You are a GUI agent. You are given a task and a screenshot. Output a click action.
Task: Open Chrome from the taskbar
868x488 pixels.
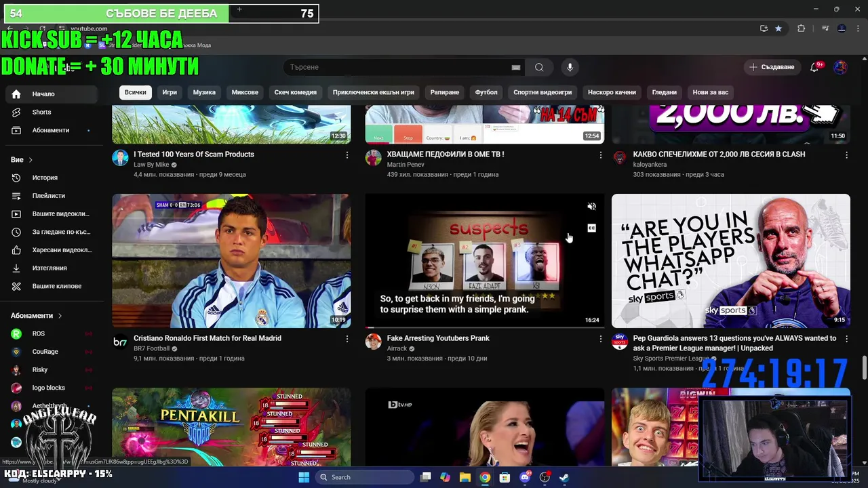[485, 477]
